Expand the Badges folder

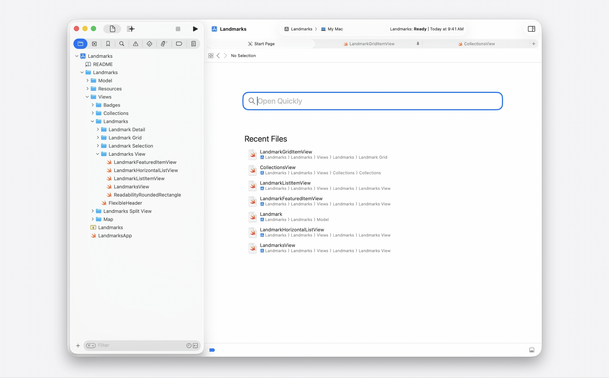click(92, 105)
